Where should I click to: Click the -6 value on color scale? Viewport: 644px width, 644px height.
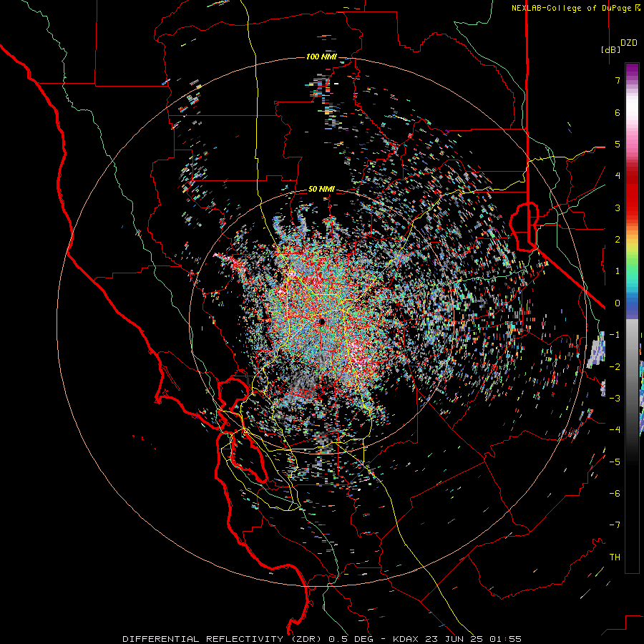tap(615, 494)
